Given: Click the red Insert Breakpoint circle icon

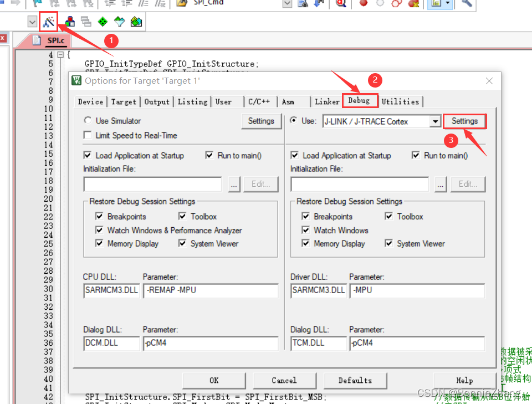Looking at the screenshot, I should coord(364,3).
